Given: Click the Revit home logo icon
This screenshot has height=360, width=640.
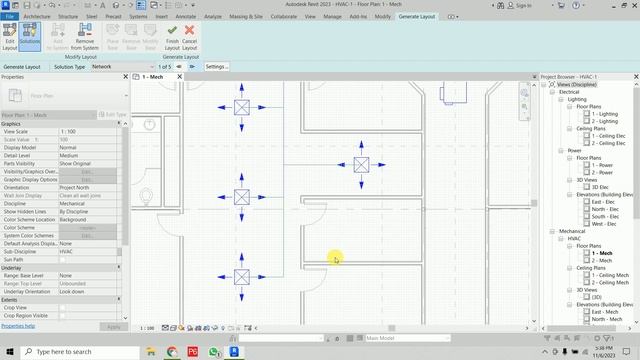Looking at the screenshot, I should pos(5,5).
